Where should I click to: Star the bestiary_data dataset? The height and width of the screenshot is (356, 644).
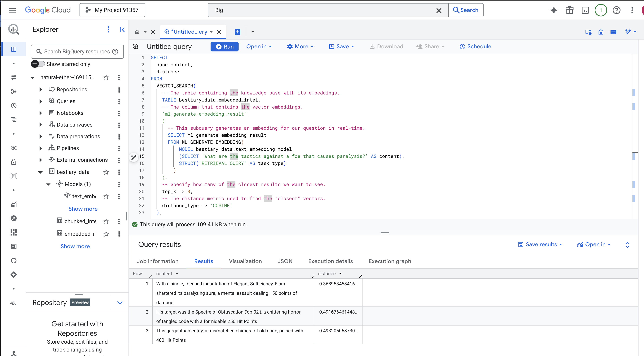click(106, 172)
